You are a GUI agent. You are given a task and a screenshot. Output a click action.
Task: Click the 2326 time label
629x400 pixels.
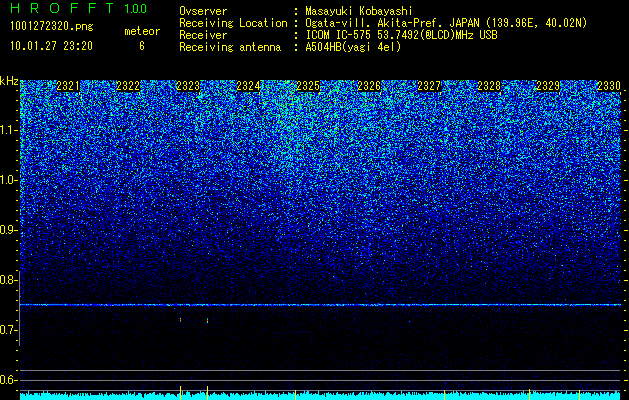(369, 86)
